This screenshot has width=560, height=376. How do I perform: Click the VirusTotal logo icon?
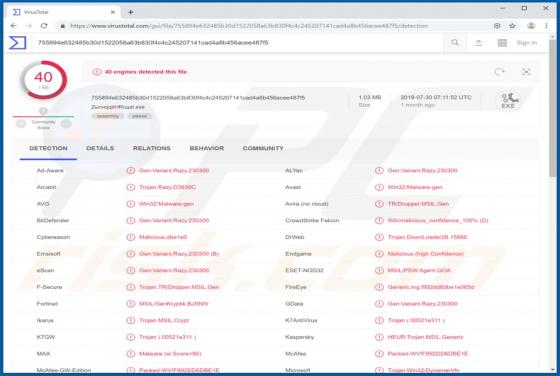18,43
